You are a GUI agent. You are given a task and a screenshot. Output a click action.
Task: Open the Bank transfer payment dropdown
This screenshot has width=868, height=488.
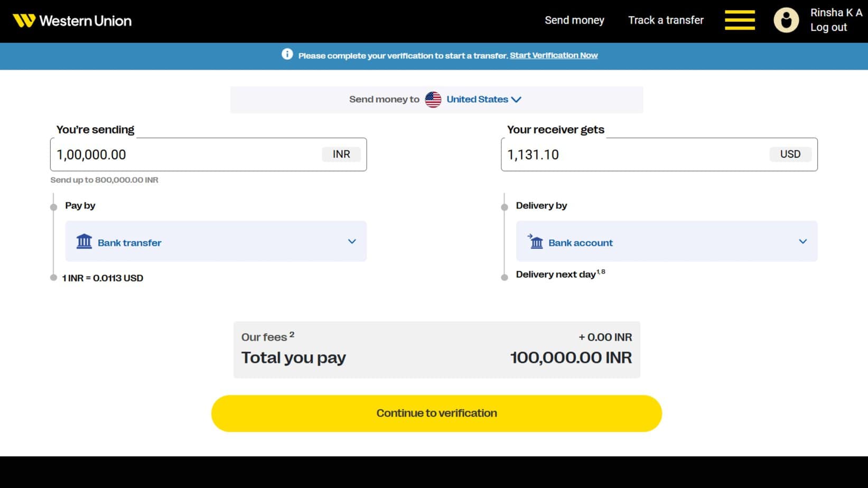(x=216, y=241)
